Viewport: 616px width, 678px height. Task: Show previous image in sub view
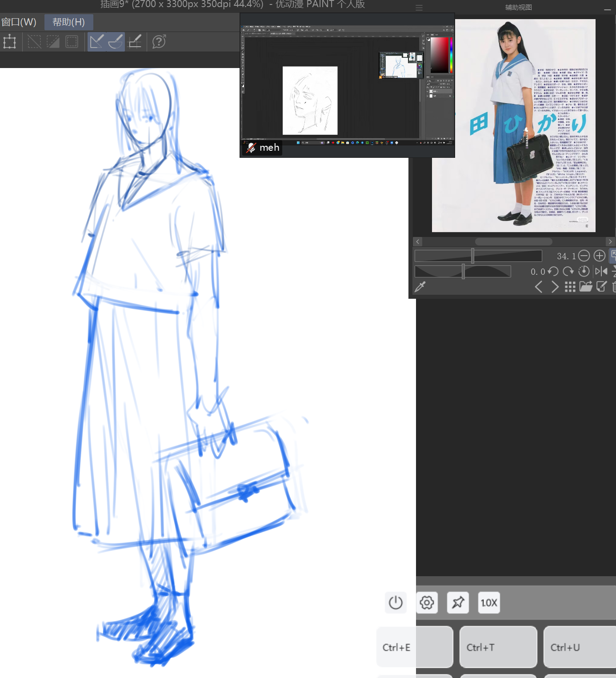point(539,287)
